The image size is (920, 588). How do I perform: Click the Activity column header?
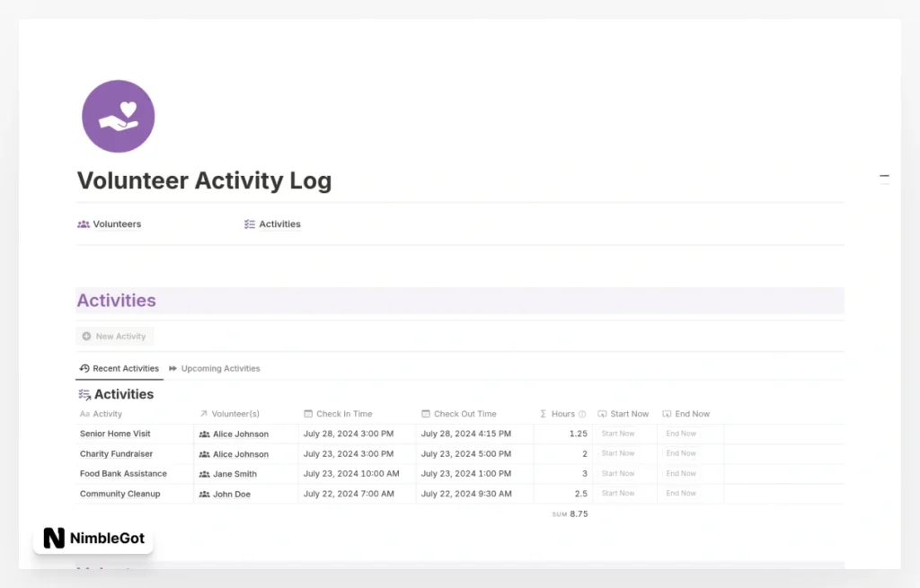[101, 414]
